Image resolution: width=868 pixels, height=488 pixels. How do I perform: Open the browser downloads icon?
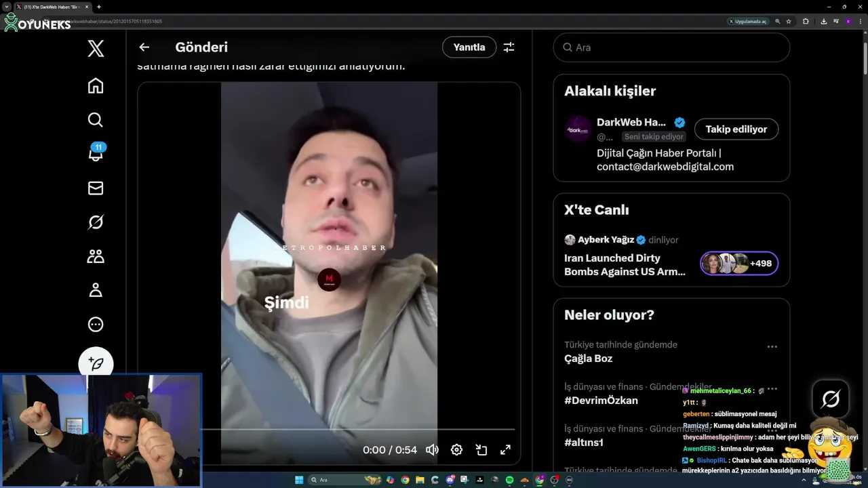point(824,22)
